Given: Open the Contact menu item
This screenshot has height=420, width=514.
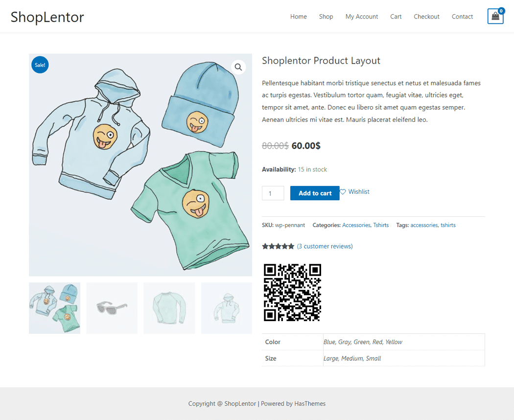Looking at the screenshot, I should [x=462, y=16].
